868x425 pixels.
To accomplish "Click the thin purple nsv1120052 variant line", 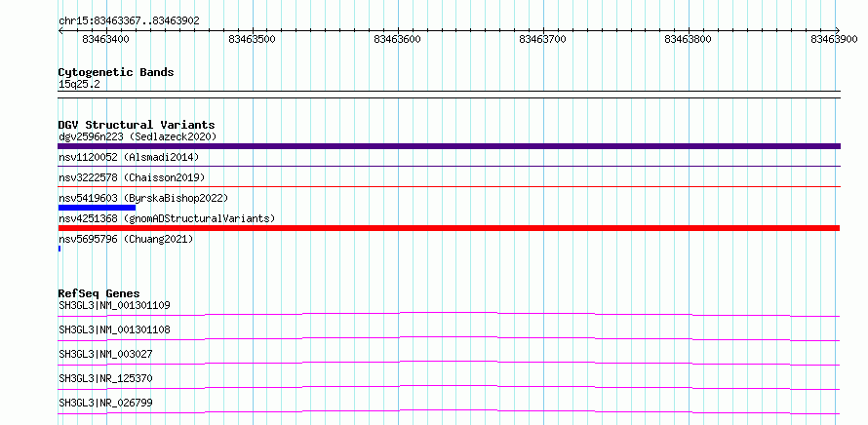I will click(449, 166).
